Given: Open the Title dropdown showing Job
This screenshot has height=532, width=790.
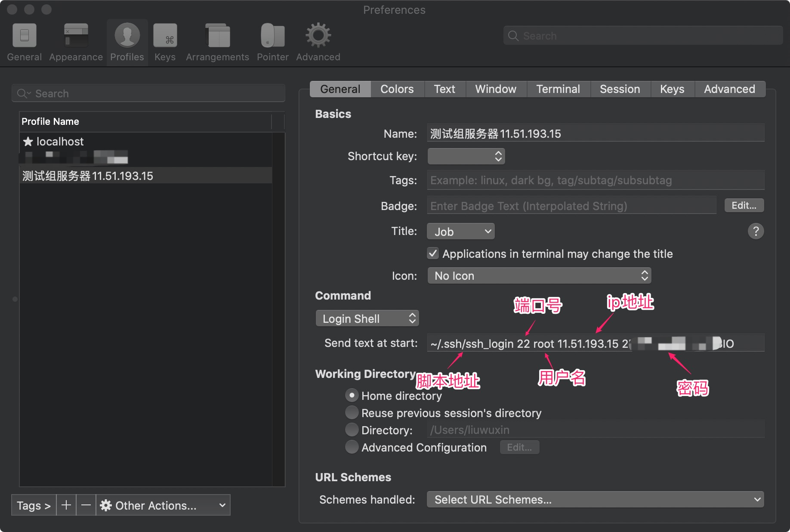Looking at the screenshot, I should (460, 232).
